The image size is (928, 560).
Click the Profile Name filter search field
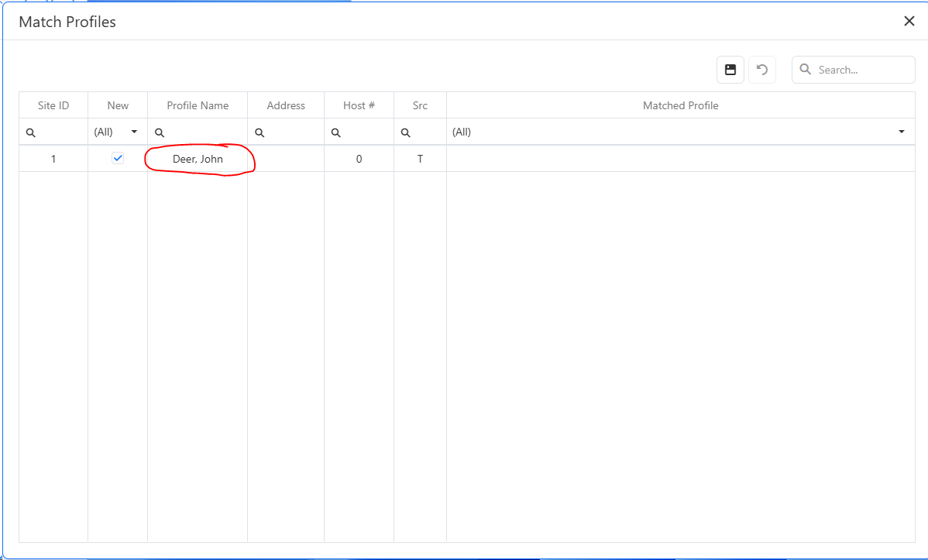[198, 132]
